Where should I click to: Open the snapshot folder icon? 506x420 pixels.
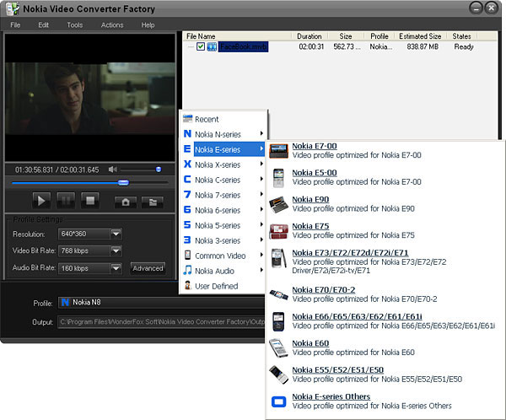(x=152, y=202)
